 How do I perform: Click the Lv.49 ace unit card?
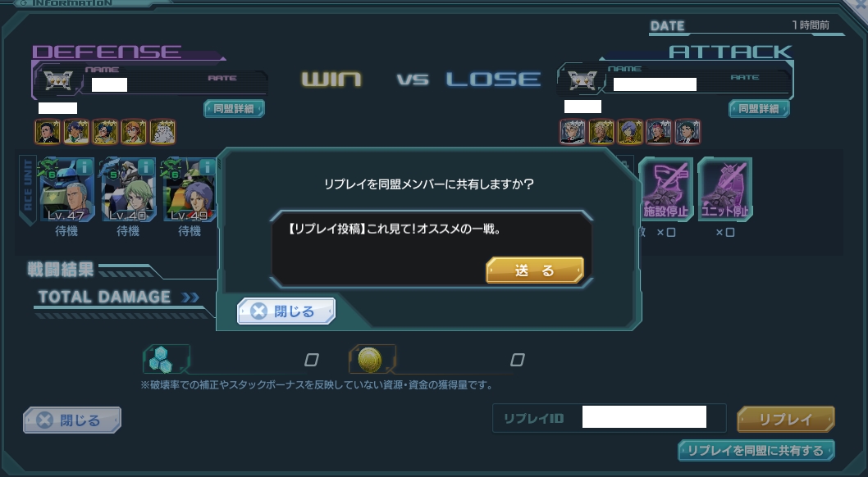click(190, 189)
